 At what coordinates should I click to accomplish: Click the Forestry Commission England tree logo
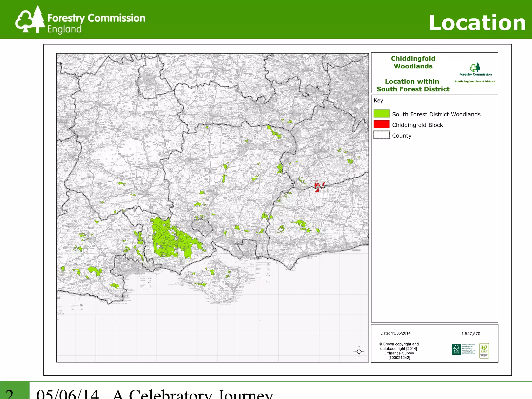coord(30,20)
